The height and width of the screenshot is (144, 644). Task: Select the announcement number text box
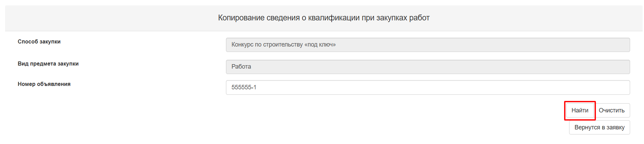tap(428, 87)
